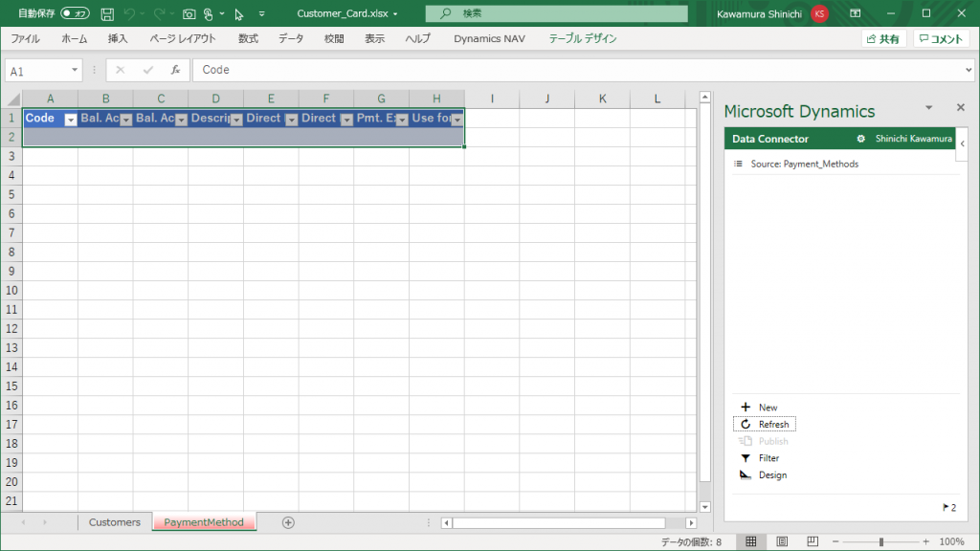Select column header I
This screenshot has height=551, width=980.
click(x=492, y=99)
